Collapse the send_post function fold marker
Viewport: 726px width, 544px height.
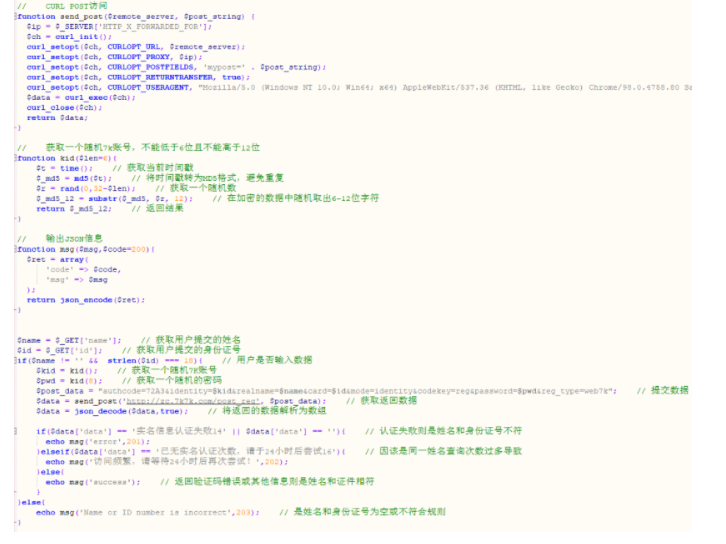tap(16, 17)
